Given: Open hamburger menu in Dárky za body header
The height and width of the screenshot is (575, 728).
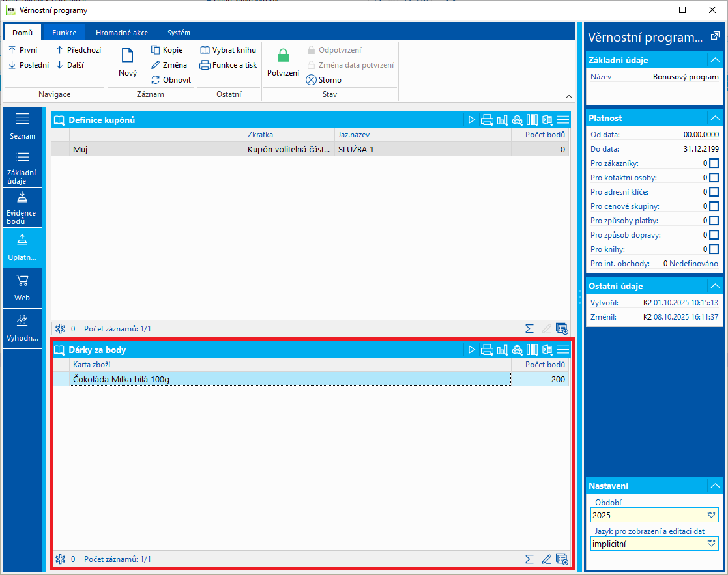Looking at the screenshot, I should coord(562,350).
